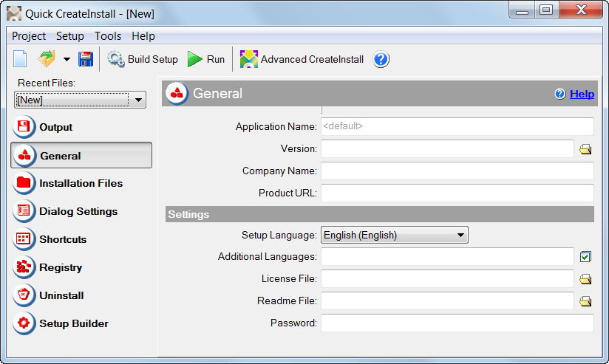
Task: Click the round General icon in the panel header
Action: (x=177, y=93)
